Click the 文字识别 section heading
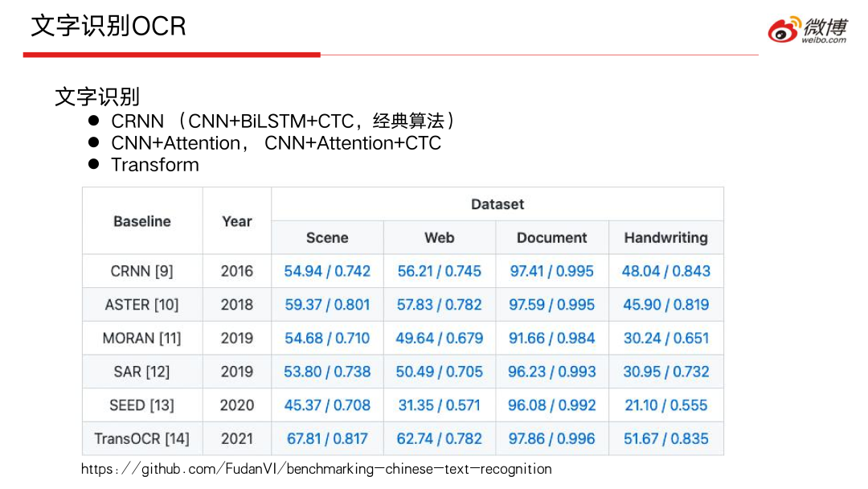Image resolution: width=868 pixels, height=489 pixels. pos(96,97)
